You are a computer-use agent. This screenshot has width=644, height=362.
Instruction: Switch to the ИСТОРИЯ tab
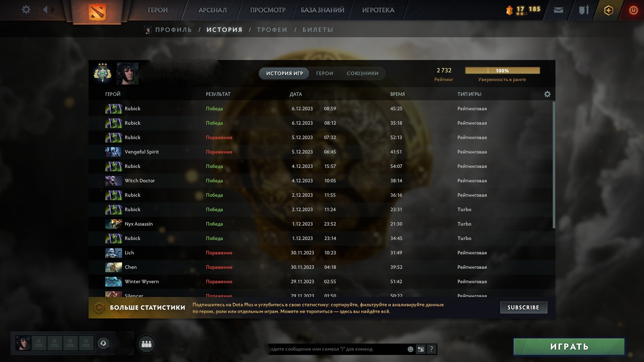tap(224, 30)
